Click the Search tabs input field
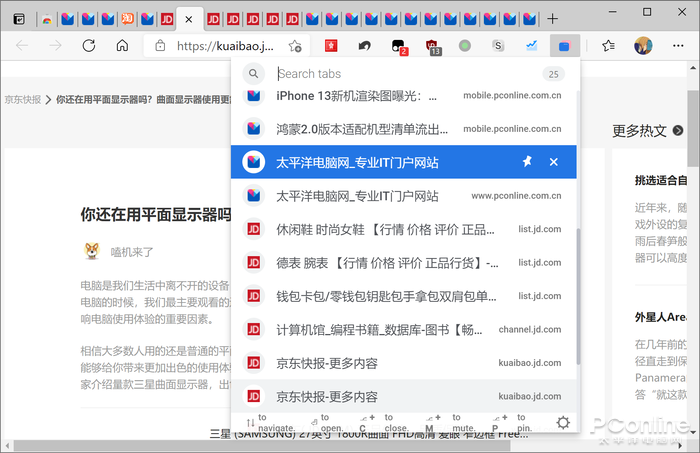Image resolution: width=700 pixels, height=453 pixels. tap(400, 74)
